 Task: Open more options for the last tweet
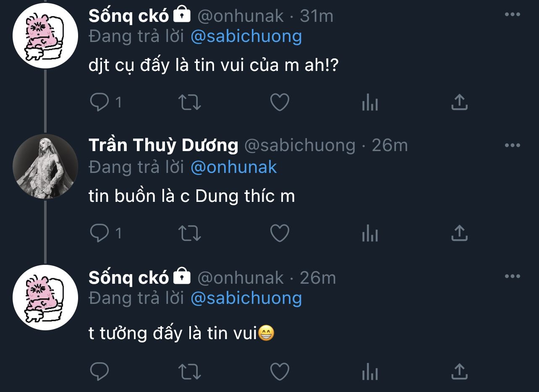click(x=512, y=276)
